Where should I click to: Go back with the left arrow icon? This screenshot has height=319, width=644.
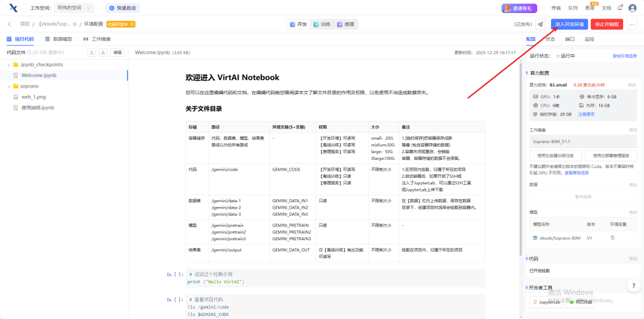(x=10, y=24)
